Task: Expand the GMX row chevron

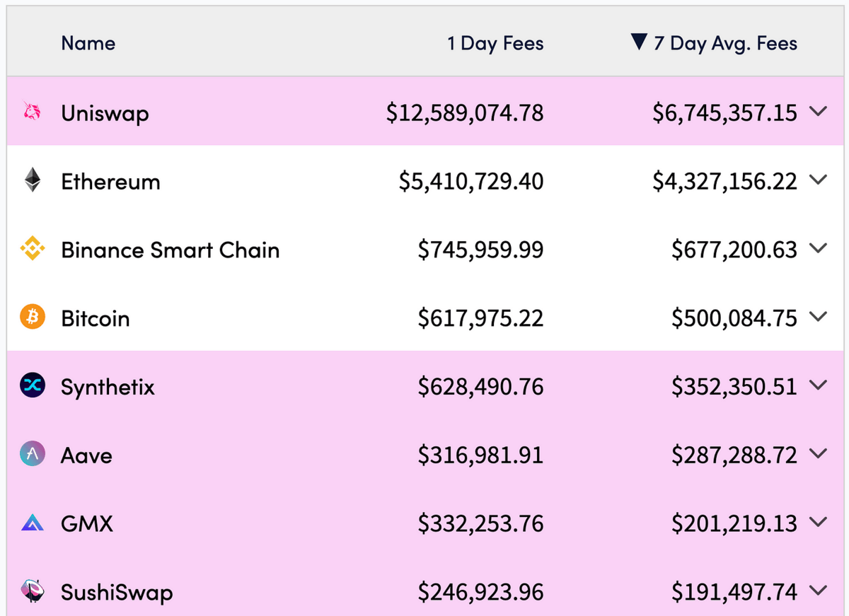Action: click(817, 523)
